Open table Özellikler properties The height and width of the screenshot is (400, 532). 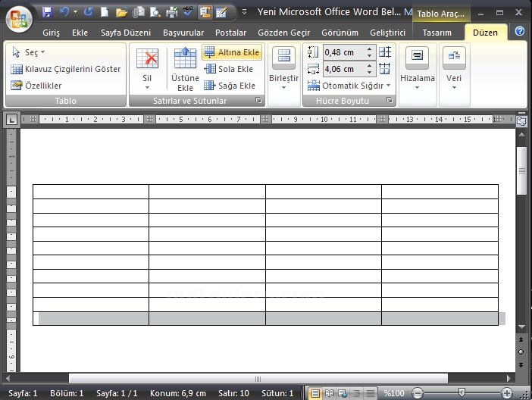[36, 86]
